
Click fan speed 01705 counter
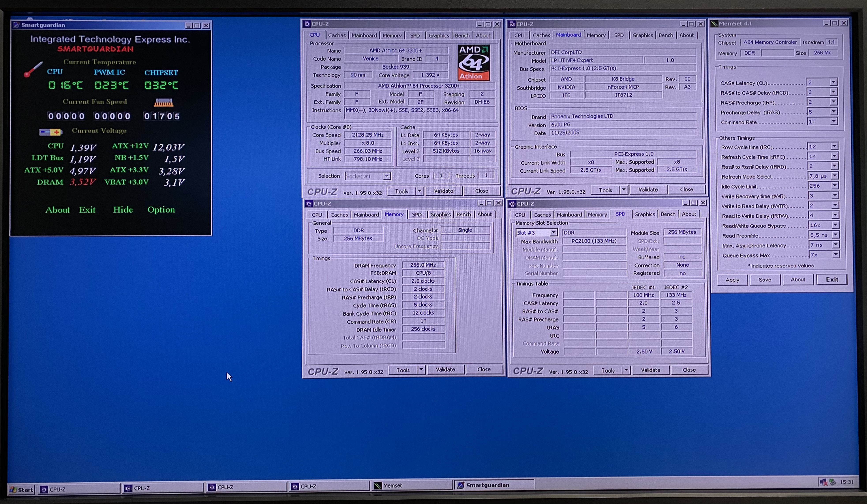162,116
